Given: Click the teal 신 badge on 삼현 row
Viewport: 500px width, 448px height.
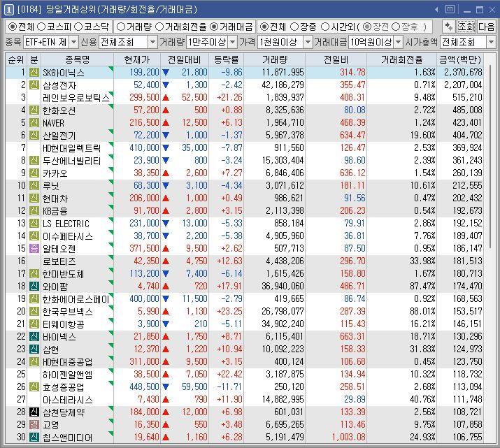Looking at the screenshot, I should tap(34, 349).
